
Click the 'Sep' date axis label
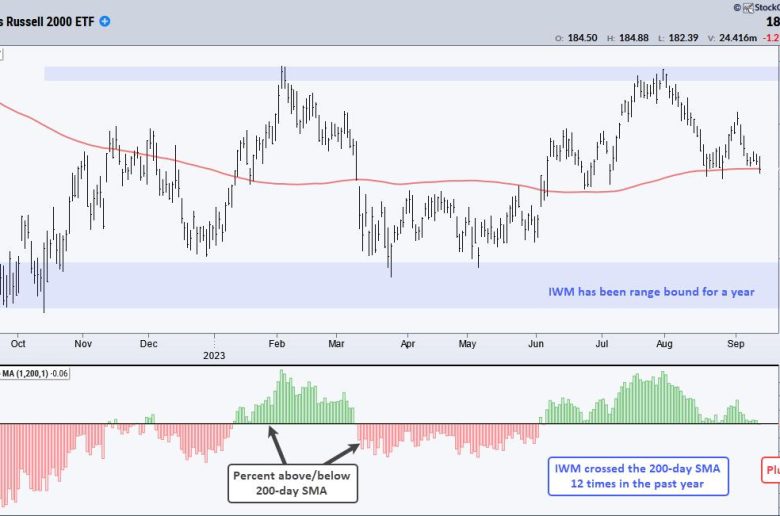(x=736, y=344)
